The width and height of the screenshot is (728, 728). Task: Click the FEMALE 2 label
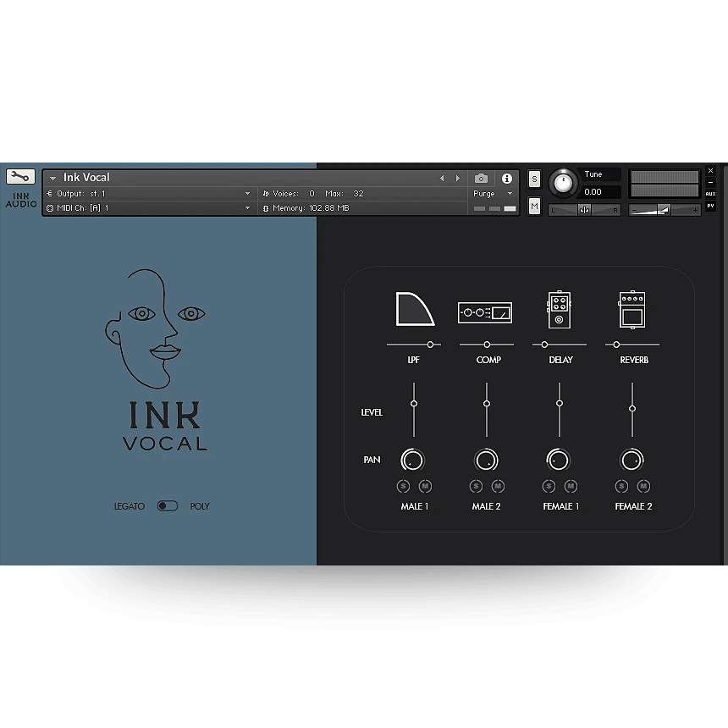[x=633, y=506]
